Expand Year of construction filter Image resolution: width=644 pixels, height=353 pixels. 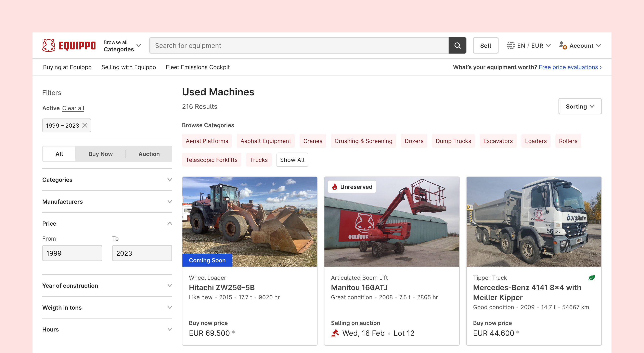[107, 286]
